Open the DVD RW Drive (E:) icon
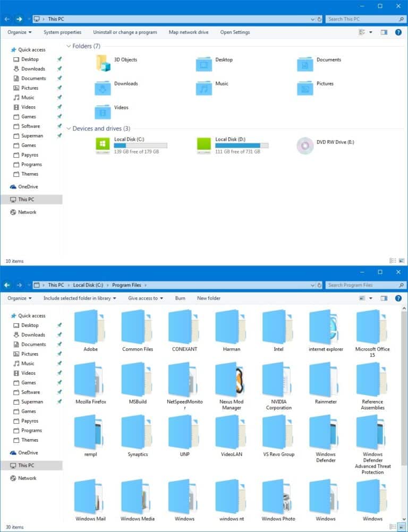The height and width of the screenshot is (532, 408). [x=305, y=145]
